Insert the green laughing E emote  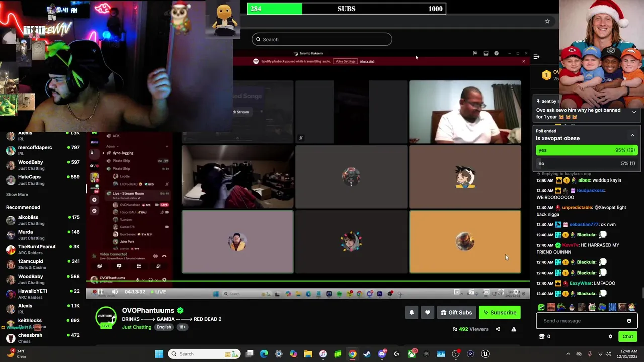tap(541, 307)
